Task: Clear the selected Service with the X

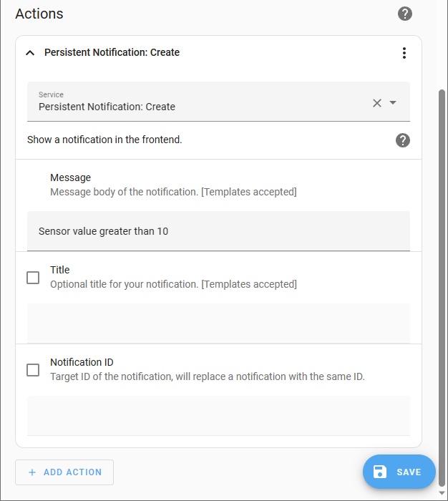Action: (x=377, y=103)
